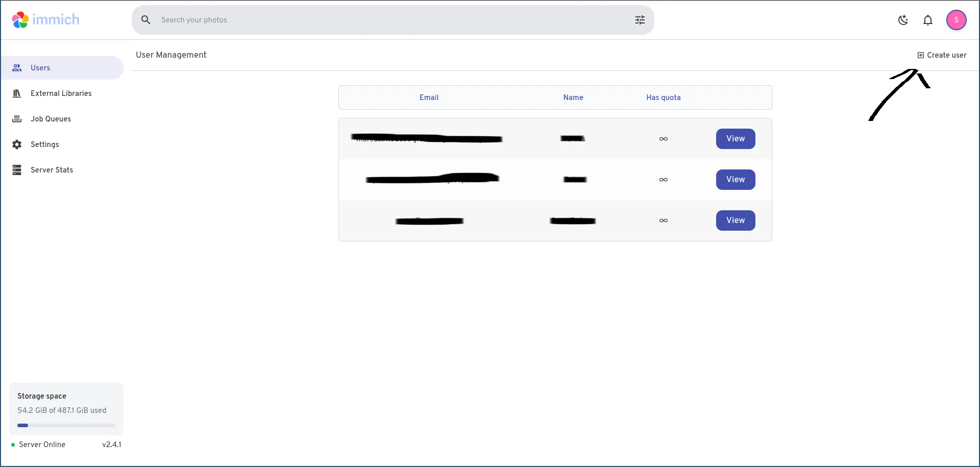Sort users by the Name column header
This screenshot has height=467, width=980.
[x=573, y=97]
